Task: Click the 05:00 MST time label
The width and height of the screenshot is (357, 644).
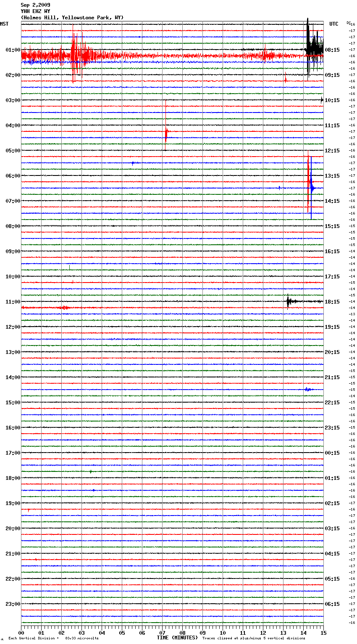Action: (x=13, y=151)
